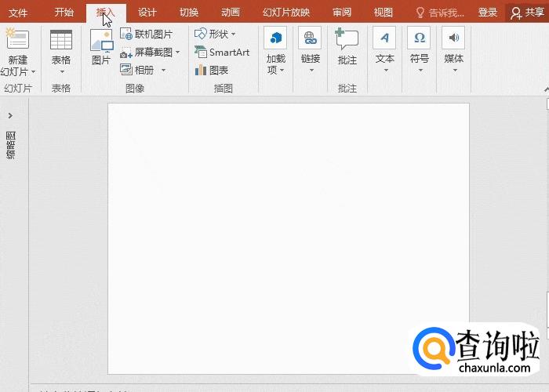The width and height of the screenshot is (549, 392).
Task: Insert a picture via 图片 icon
Action: pos(101,41)
